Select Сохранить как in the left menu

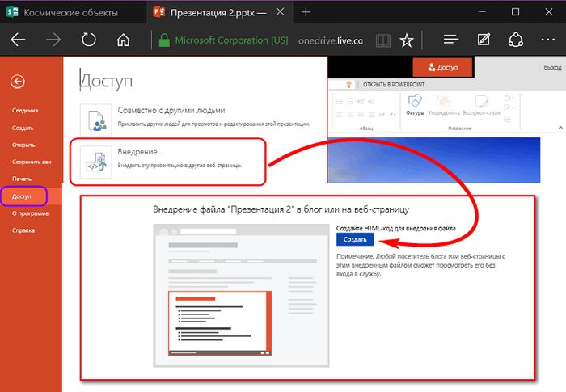click(x=31, y=162)
